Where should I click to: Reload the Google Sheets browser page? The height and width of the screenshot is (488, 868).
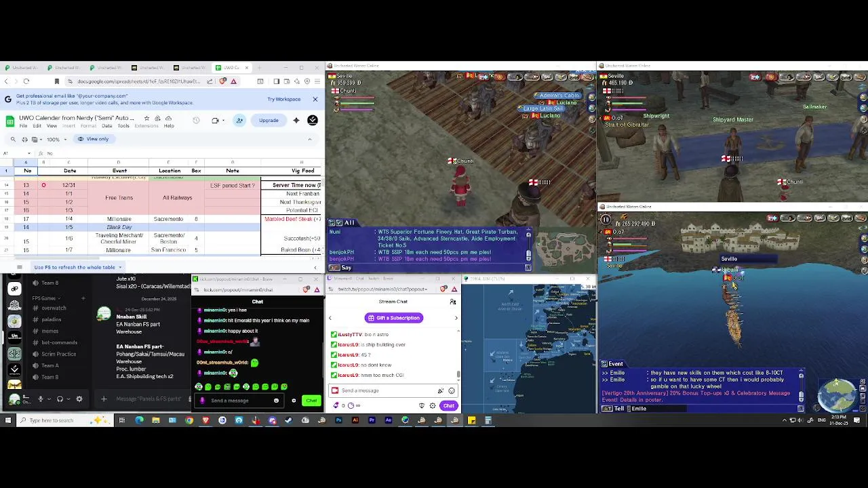[x=26, y=81]
